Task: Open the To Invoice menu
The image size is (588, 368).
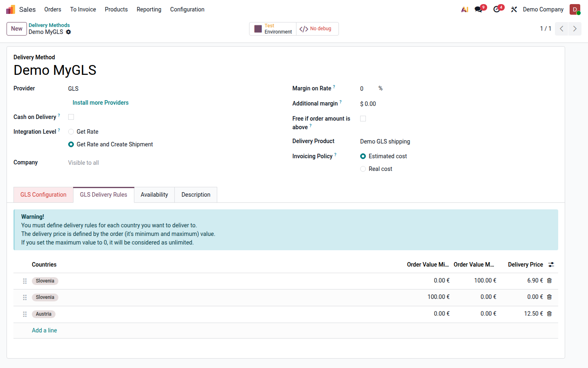Action: point(83,9)
